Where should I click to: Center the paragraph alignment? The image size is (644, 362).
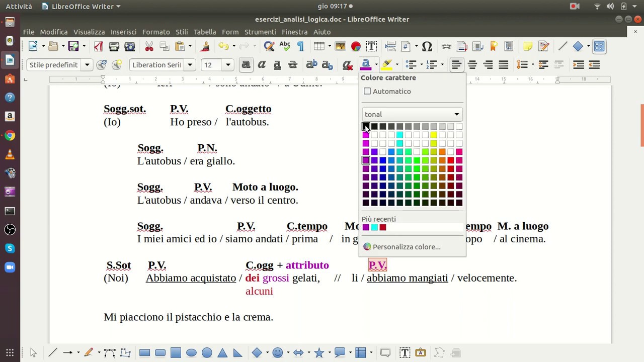tap(472, 65)
